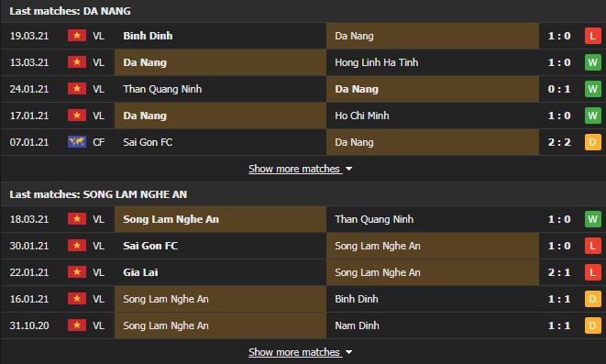Click Vietnam flag on the 19.03.21 row
This screenshot has height=364, width=606.
pyautogui.click(x=77, y=36)
